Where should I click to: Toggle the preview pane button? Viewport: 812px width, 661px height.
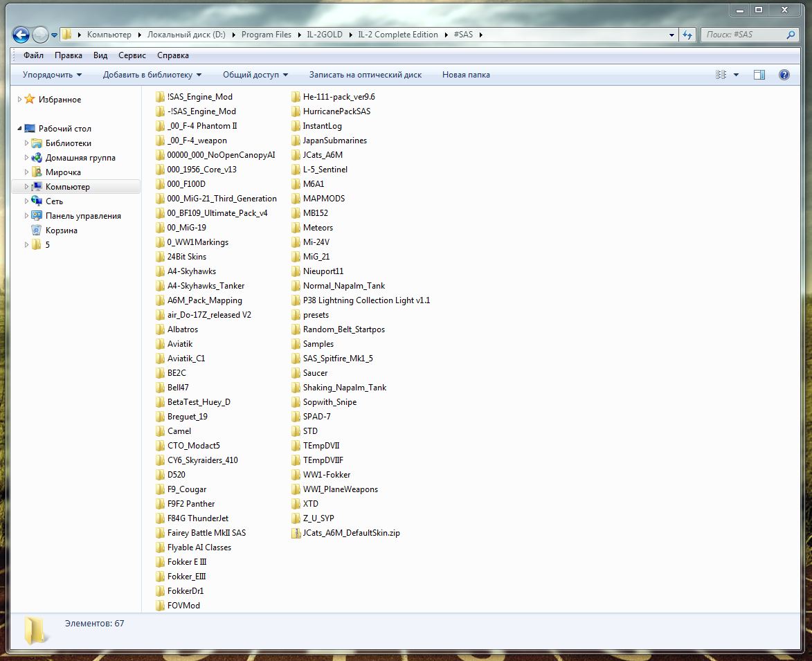pyautogui.click(x=759, y=75)
